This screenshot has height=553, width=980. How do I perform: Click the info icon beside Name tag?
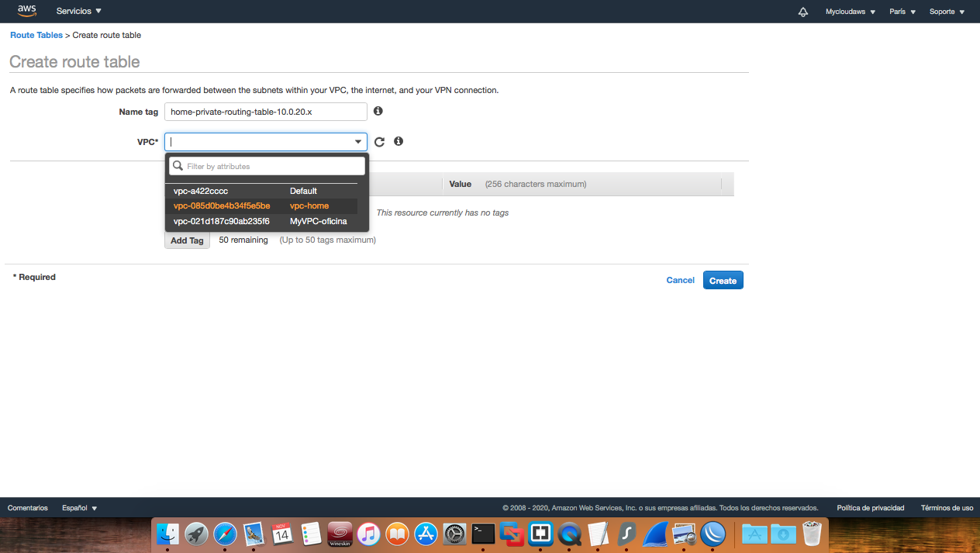(x=378, y=111)
